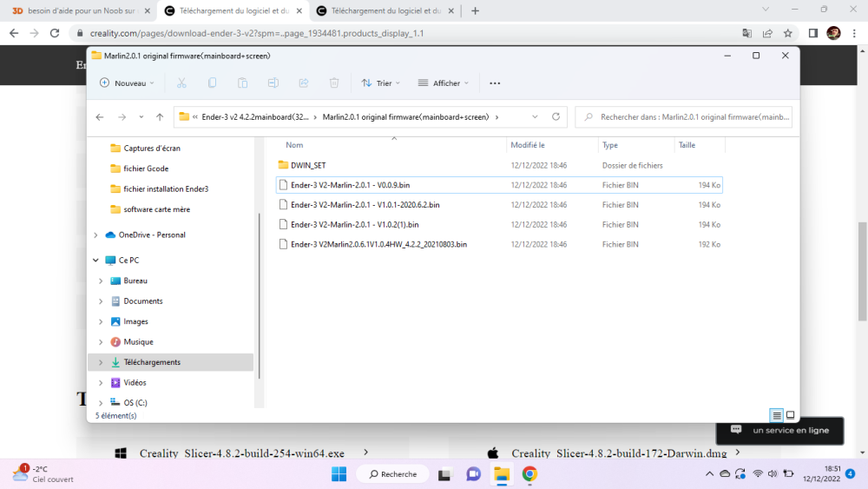
Task: Bookmark this page with the star icon
Action: point(788,33)
